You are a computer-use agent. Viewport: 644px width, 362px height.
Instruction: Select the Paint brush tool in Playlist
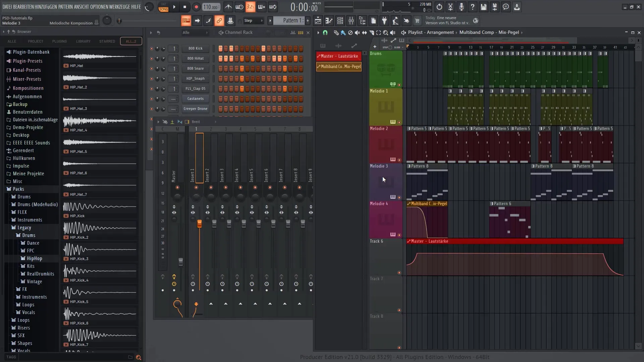[343, 33]
